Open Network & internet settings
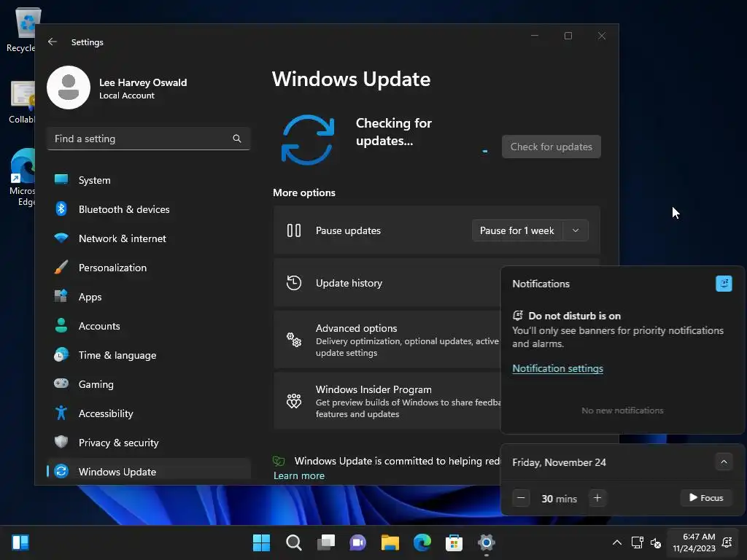The width and height of the screenshot is (747, 560). click(149, 238)
